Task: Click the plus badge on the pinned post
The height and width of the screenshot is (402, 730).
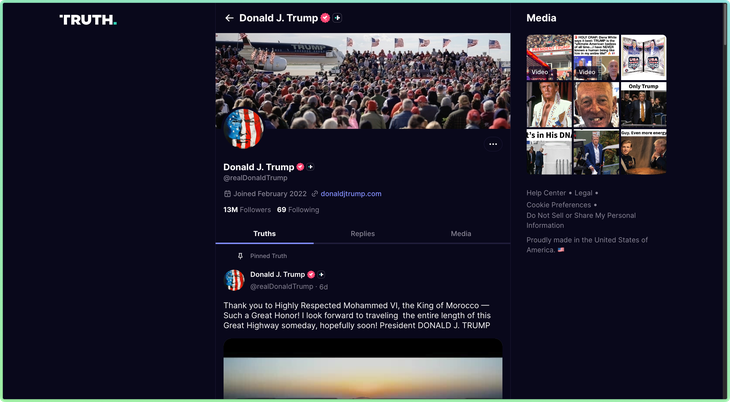Action: [x=321, y=274]
